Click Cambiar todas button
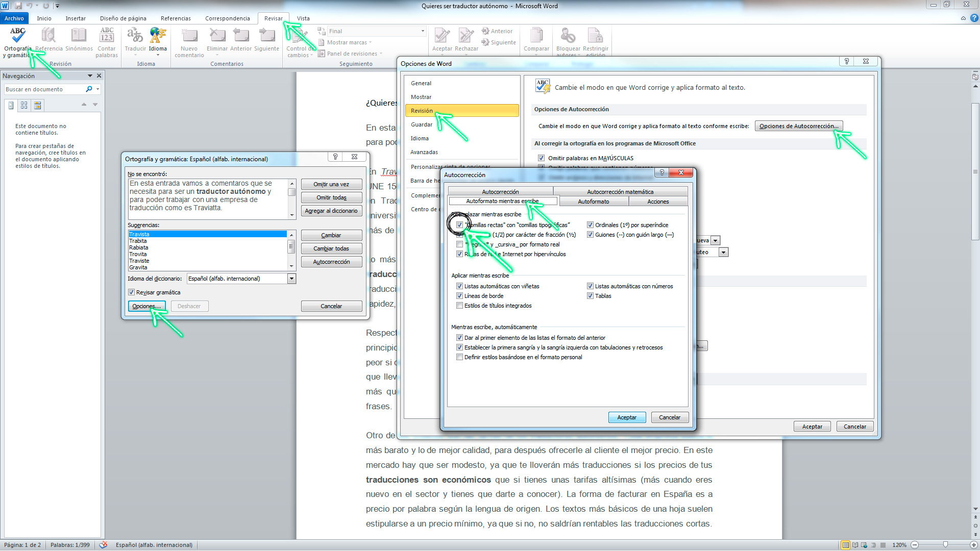 click(x=331, y=248)
